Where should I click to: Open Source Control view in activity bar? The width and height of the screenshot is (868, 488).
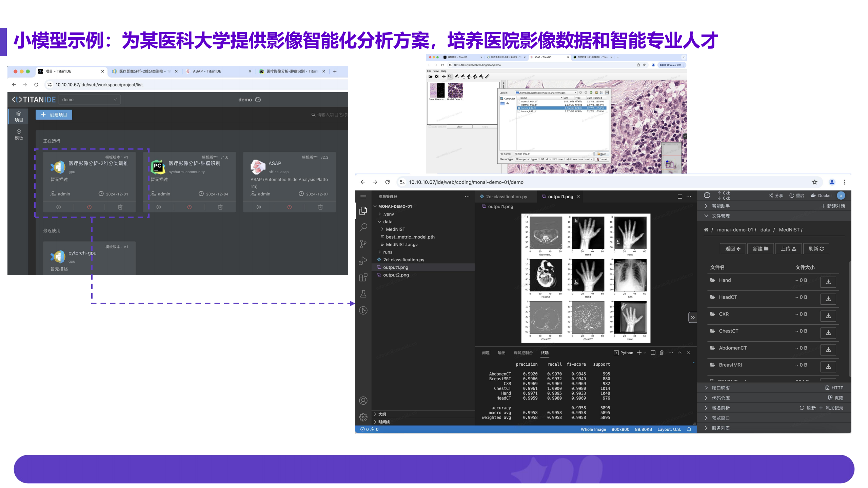coord(363,244)
